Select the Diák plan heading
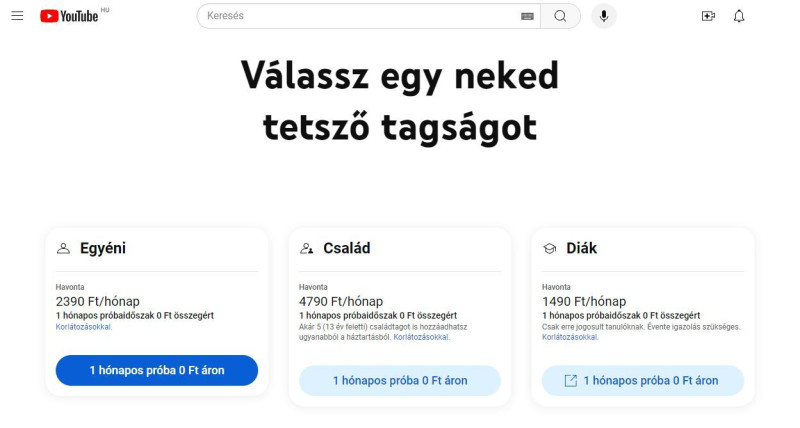 point(581,248)
